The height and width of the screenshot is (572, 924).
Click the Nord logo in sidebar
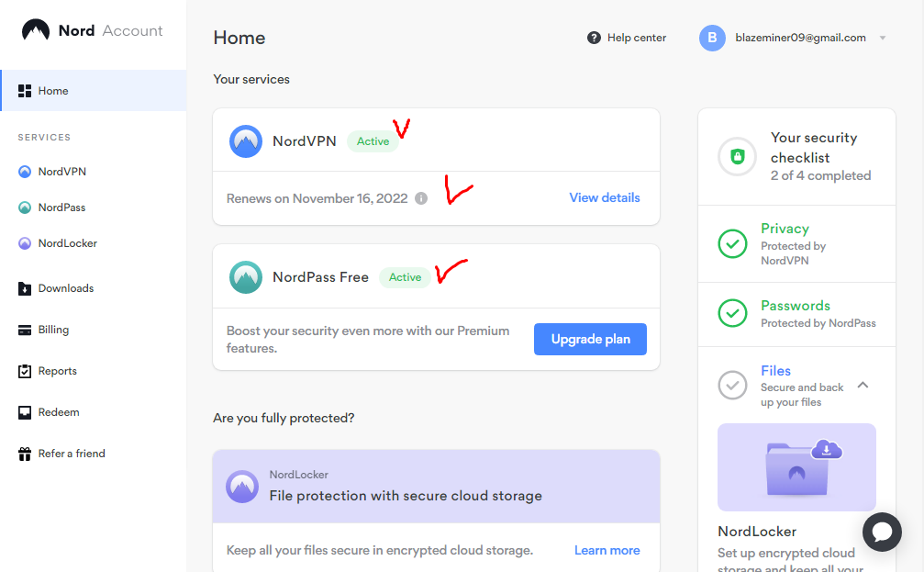click(x=36, y=30)
